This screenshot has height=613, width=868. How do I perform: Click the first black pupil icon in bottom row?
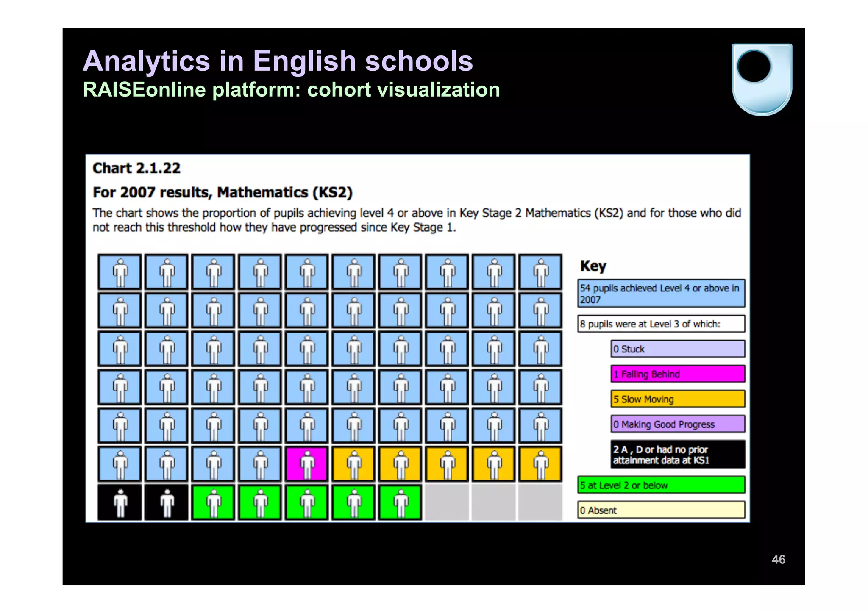[x=120, y=502]
